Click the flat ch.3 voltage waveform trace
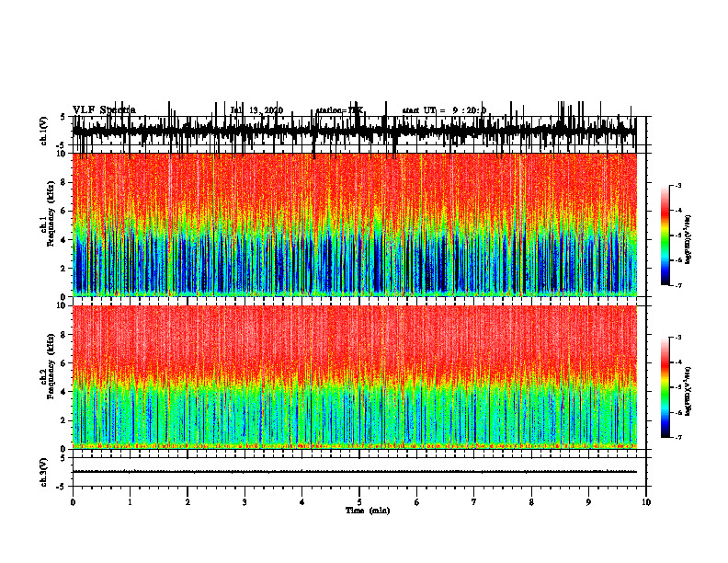Image resolution: width=728 pixels, height=563 pixels. click(x=355, y=472)
